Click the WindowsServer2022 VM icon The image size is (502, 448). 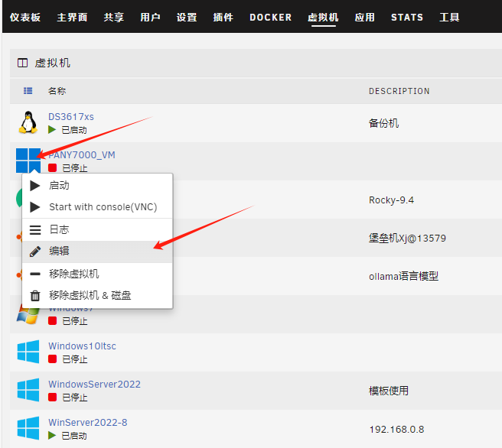coord(28,390)
